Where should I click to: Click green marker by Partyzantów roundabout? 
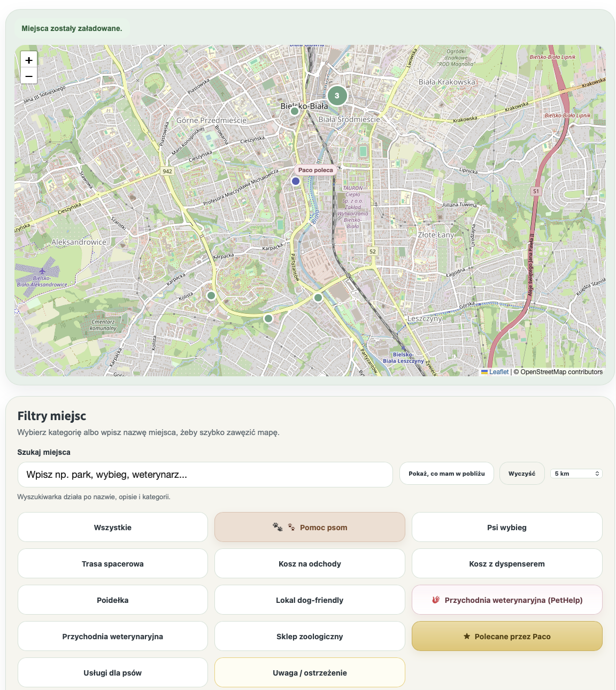click(x=318, y=298)
